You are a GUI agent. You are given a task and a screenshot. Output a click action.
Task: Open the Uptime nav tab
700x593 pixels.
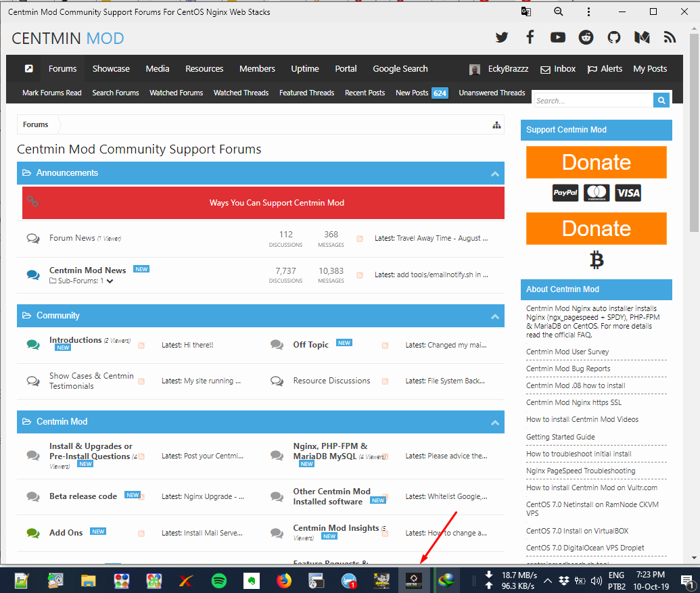(x=305, y=69)
